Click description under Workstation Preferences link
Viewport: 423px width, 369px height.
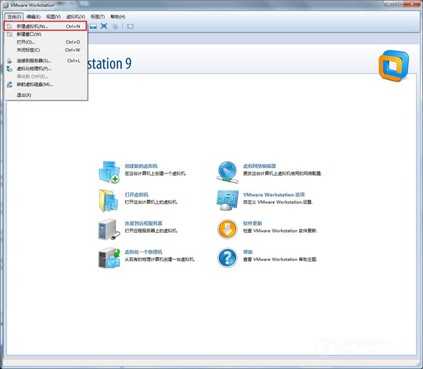point(277,202)
